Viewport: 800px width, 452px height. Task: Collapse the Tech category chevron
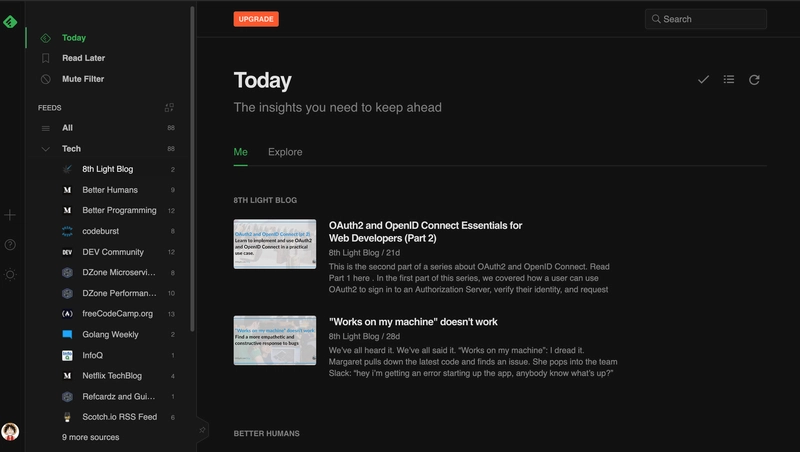coord(45,149)
